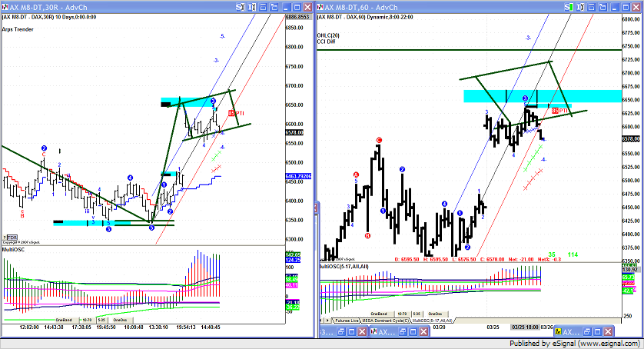Select the Arps Trender study label
The image size is (644, 349).
[x=18, y=28]
